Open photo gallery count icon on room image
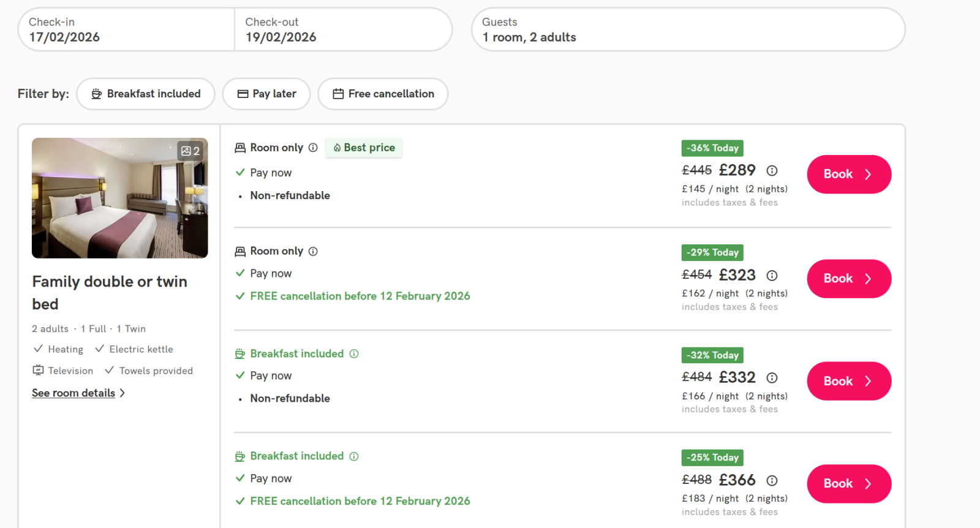The image size is (980, 528). pos(190,151)
